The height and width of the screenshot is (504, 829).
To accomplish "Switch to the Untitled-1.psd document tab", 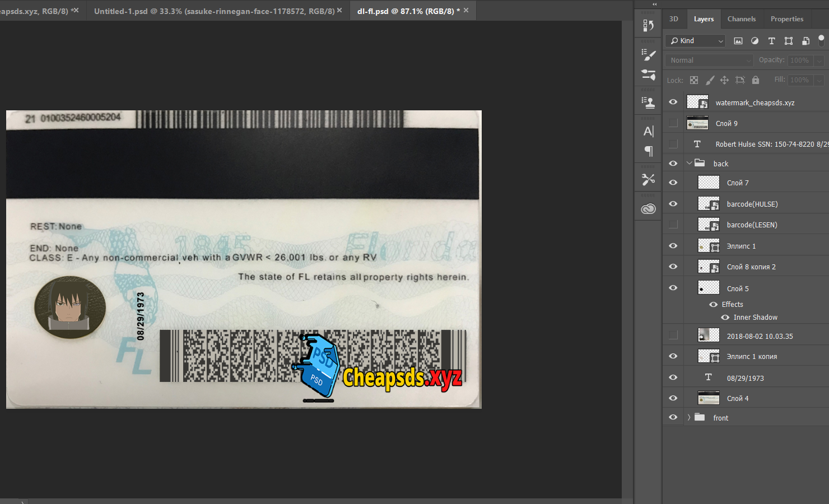I will coord(214,11).
